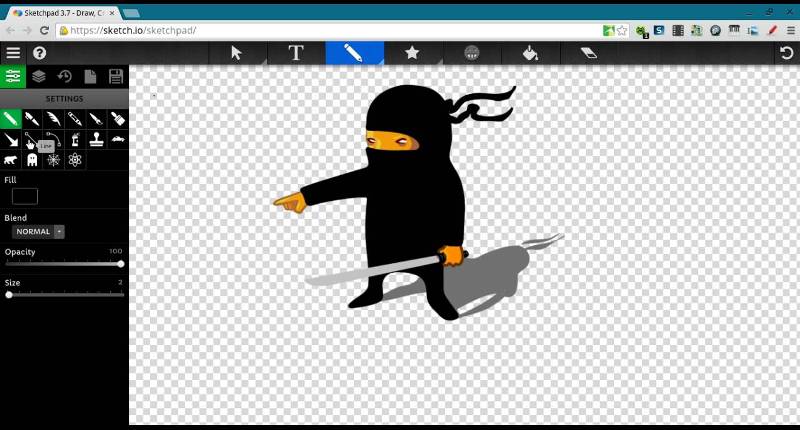Pick the spider web brush
Viewport: 800px width, 430px height.
pos(54,160)
